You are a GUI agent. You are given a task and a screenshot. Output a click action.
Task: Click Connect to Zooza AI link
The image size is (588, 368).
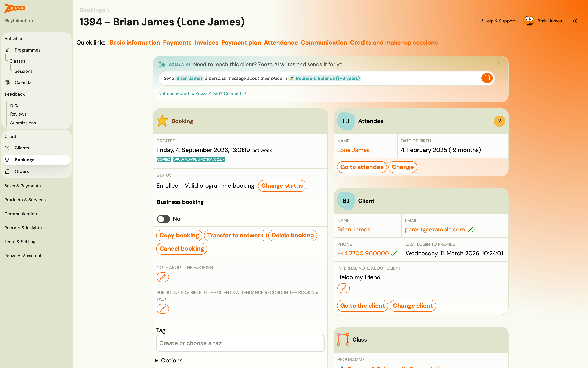pos(202,93)
